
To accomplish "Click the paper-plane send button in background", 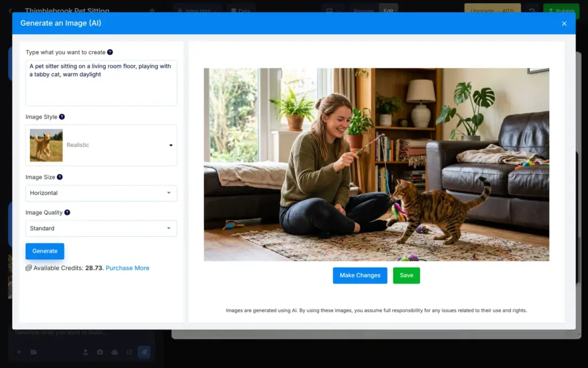I will coord(144,352).
